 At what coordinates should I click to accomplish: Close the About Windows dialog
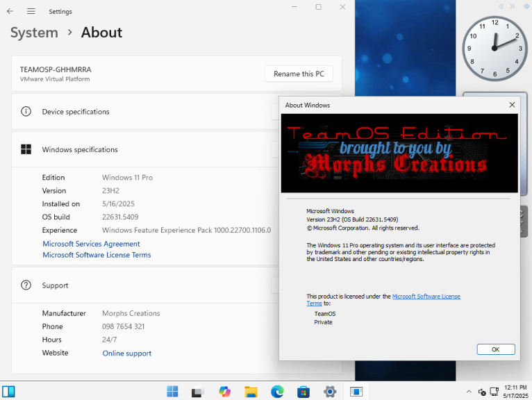point(512,105)
